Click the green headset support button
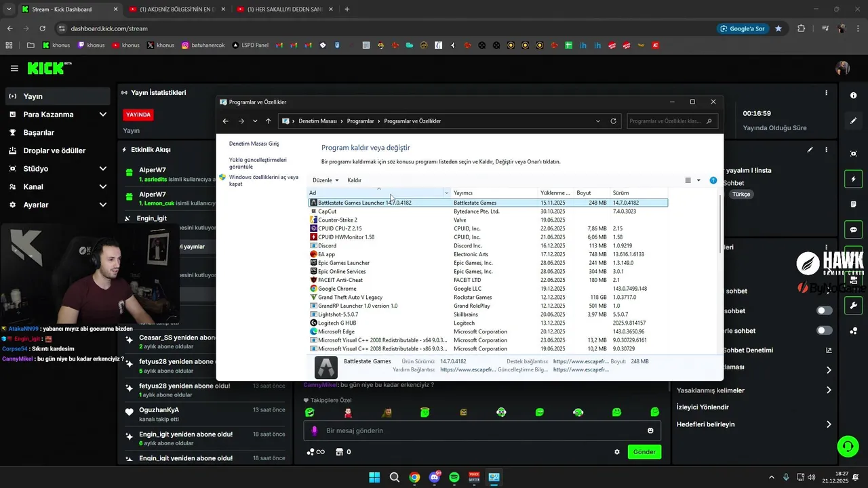This screenshot has width=868, height=488. [848, 446]
